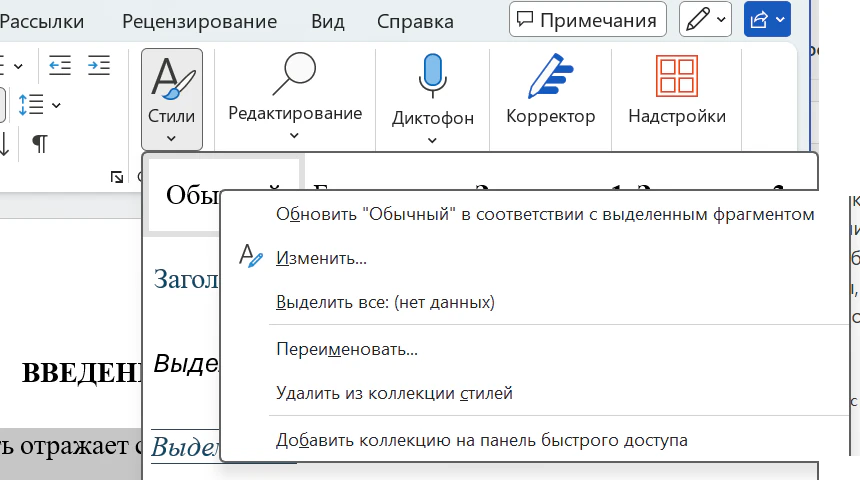Open the Стили styles gallery button
This screenshot has height=480, width=860.
click(172, 99)
